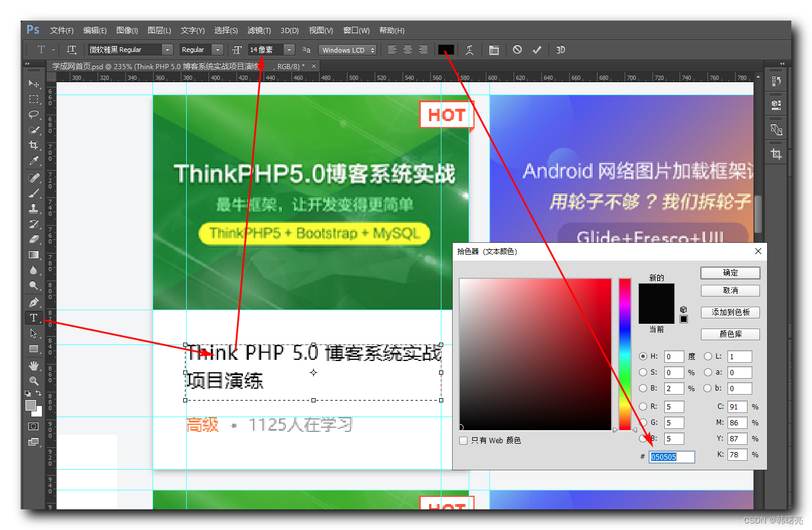Toggle Quick Mask mode
812x530 pixels.
click(34, 426)
